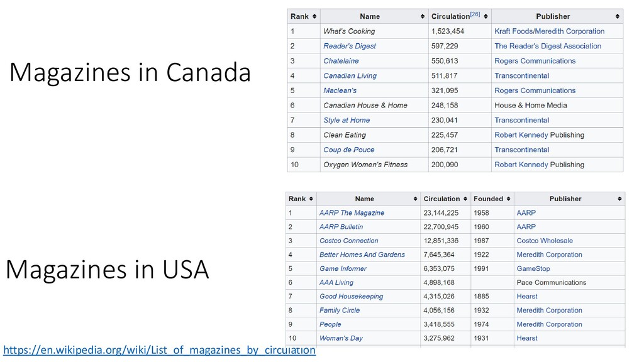Image resolution: width=644 pixels, height=362 pixels.
Task: Open the AARP The Magazine link
Action: (352, 212)
